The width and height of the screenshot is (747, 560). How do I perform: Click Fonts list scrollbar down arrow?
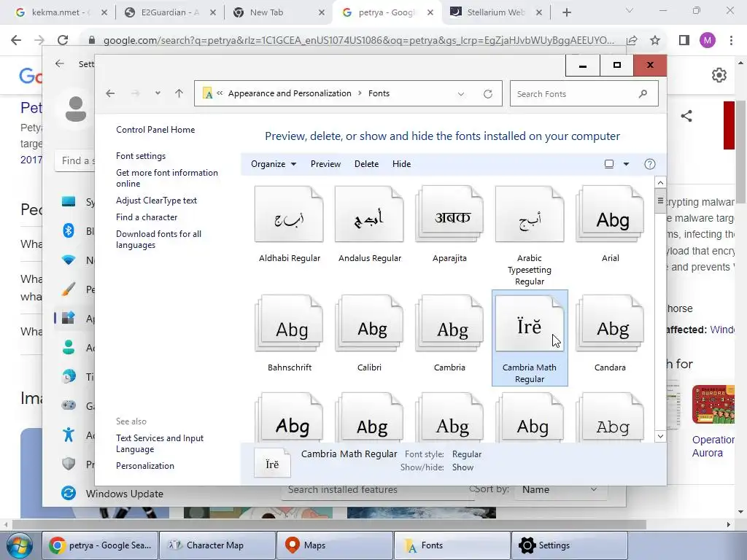point(660,436)
